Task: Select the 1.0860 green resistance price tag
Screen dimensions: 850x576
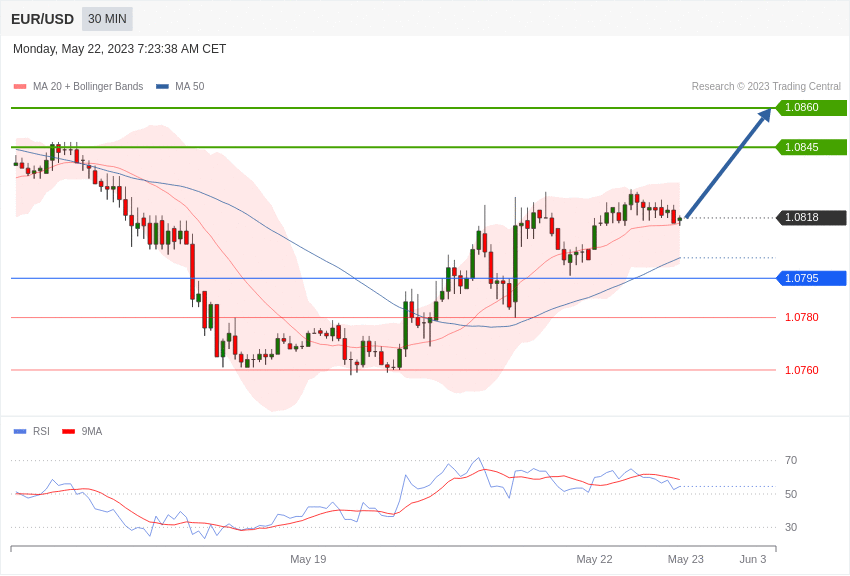Action: coord(811,107)
